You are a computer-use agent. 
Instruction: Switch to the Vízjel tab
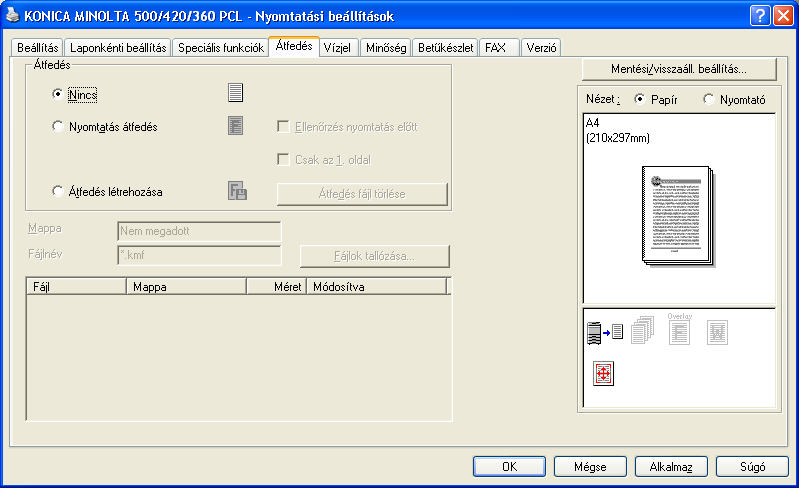tap(337, 48)
